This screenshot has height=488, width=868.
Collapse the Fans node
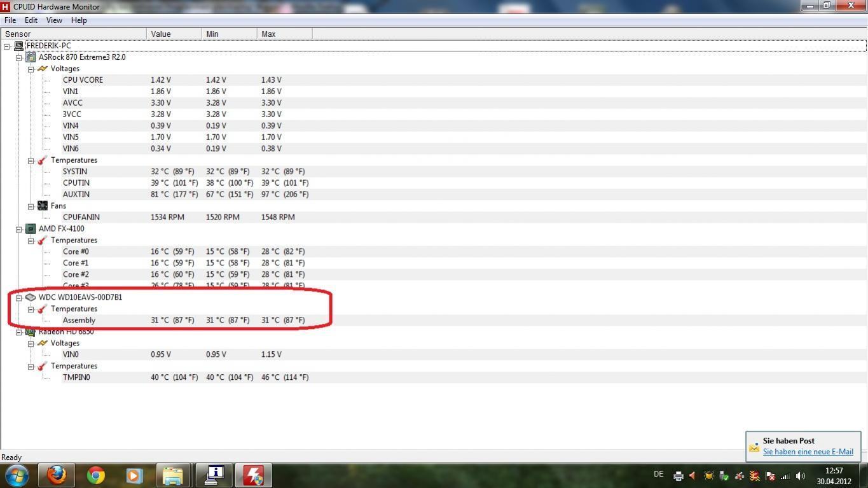click(x=31, y=206)
